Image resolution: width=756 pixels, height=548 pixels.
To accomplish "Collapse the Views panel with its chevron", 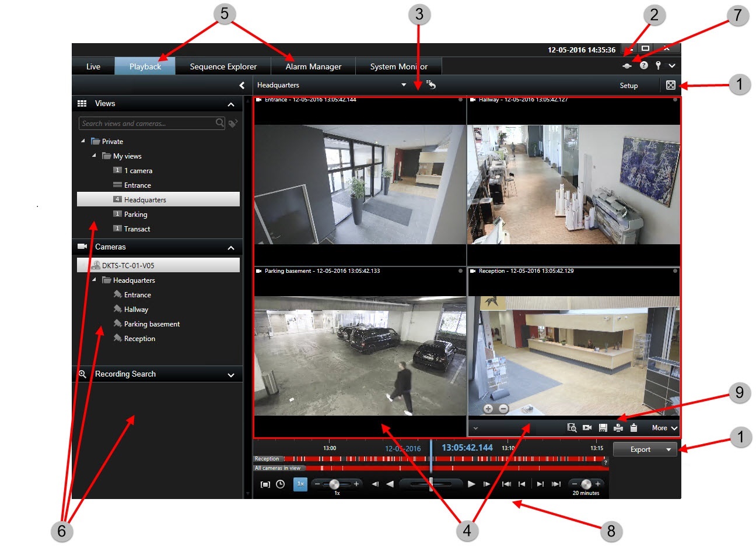I will click(x=232, y=103).
